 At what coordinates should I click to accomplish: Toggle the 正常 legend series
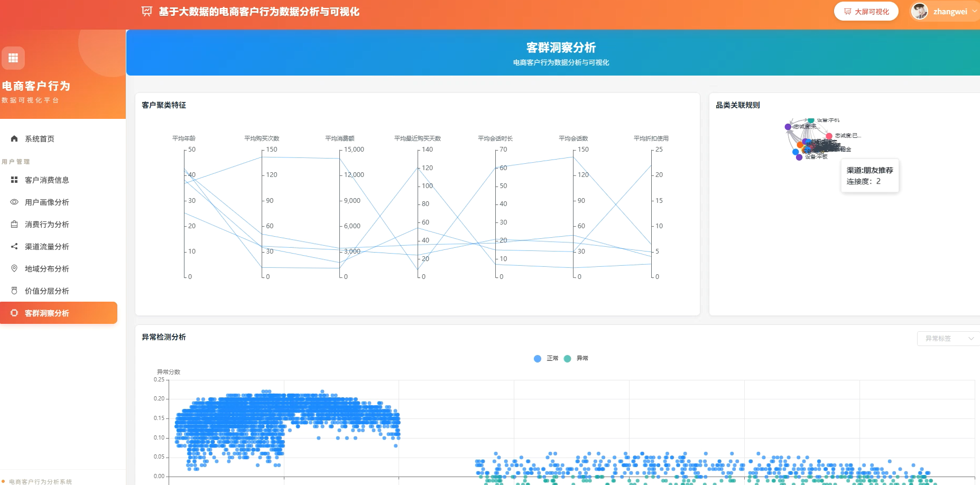546,358
